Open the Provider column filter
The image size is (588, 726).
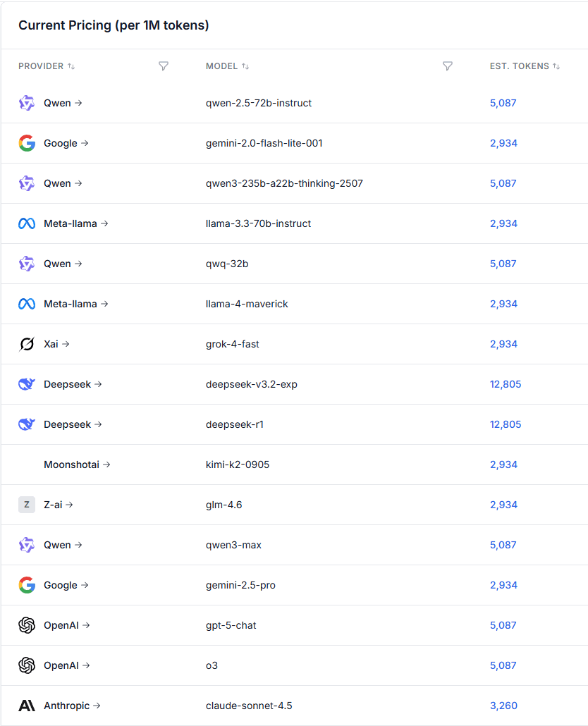(164, 66)
